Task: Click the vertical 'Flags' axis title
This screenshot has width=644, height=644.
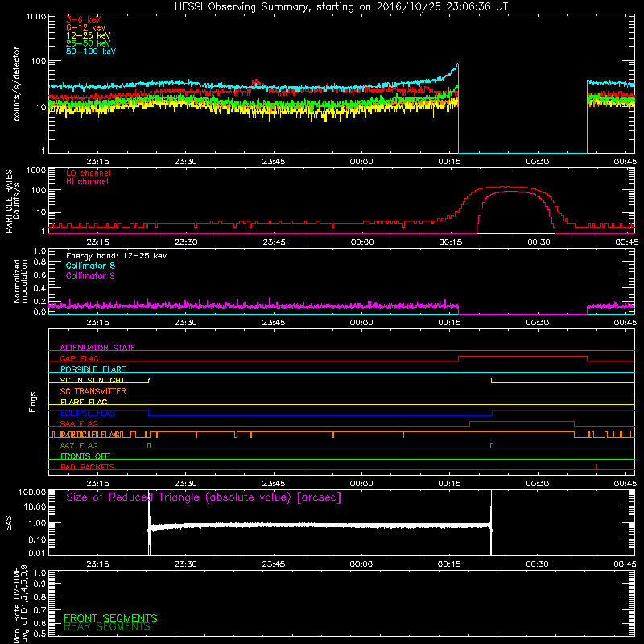Action: [x=33, y=402]
